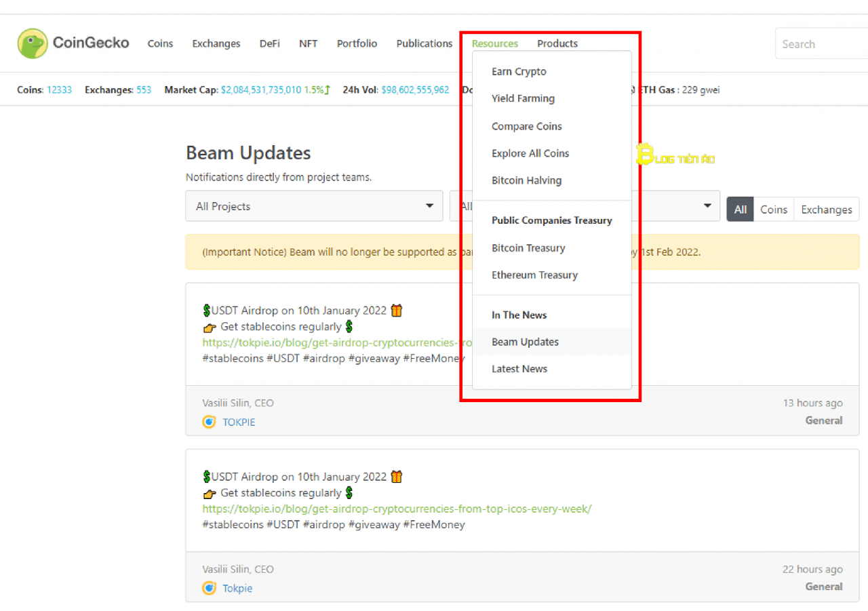The width and height of the screenshot is (868, 611).
Task: Select the All filter toggle button
Action: (740, 210)
